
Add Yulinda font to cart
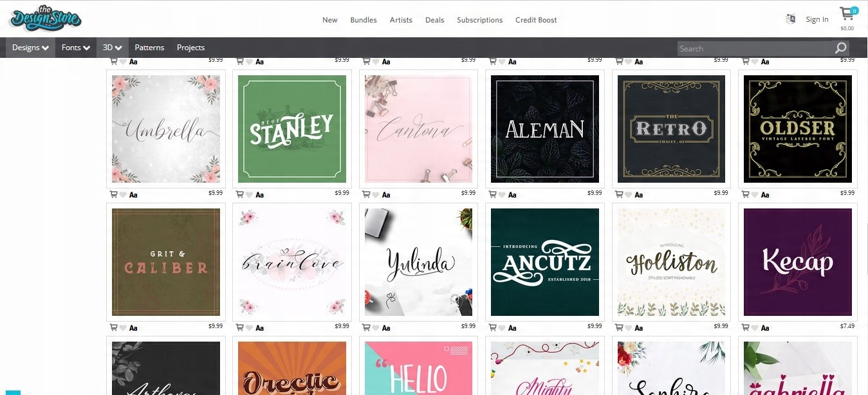(x=366, y=327)
